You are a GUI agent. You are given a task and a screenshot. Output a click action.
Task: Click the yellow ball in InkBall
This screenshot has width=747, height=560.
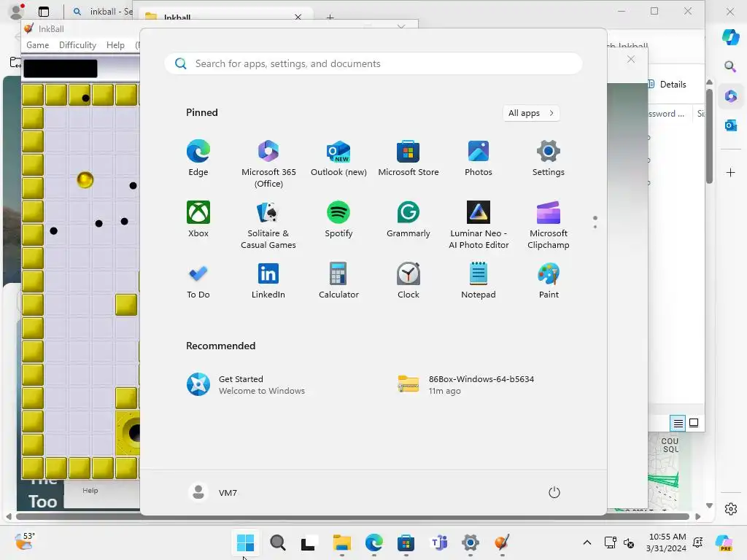click(x=85, y=179)
